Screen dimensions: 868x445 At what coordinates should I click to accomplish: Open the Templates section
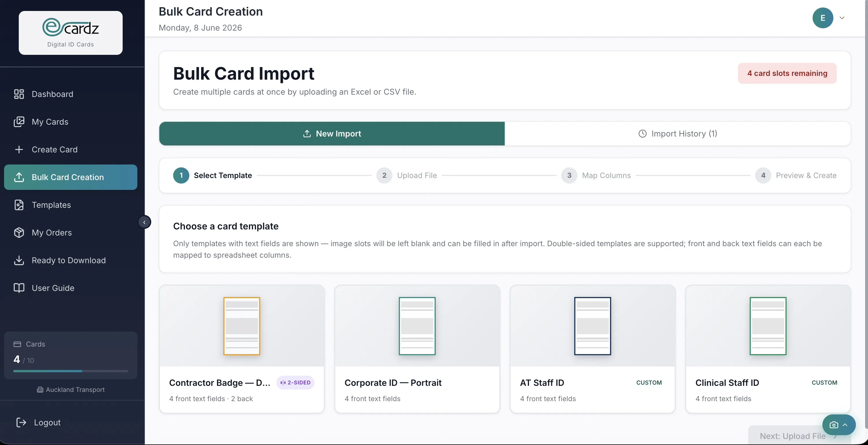71,205
